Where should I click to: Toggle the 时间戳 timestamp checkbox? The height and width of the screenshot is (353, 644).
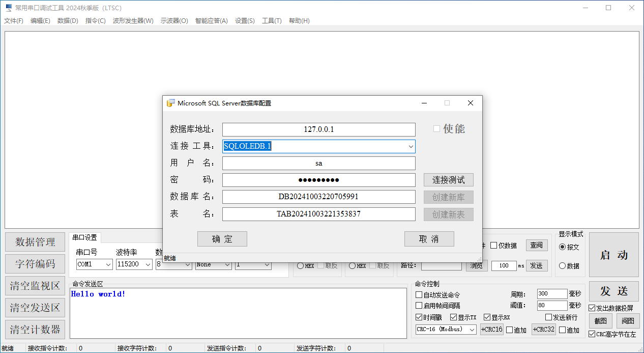point(419,317)
